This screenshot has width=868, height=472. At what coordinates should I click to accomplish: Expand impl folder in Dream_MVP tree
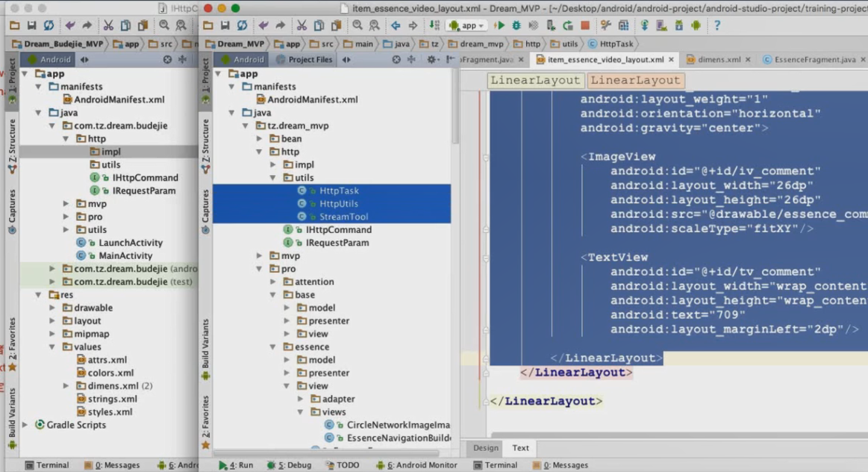[x=272, y=164]
